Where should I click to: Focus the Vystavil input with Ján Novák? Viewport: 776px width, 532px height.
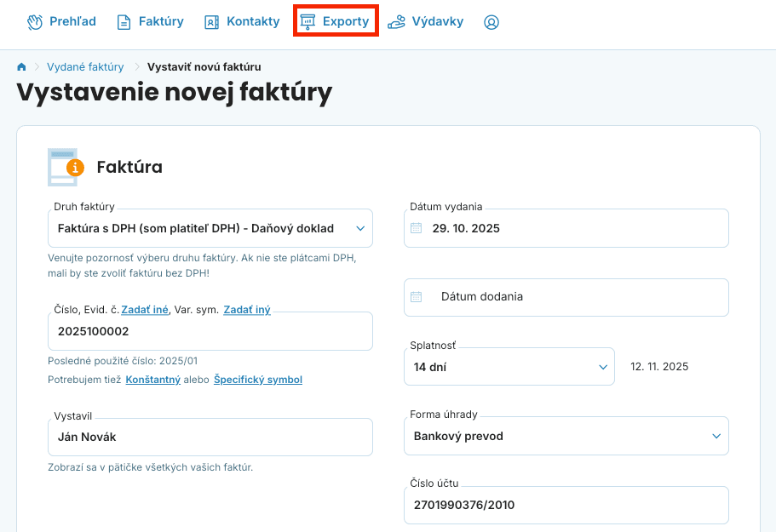coord(210,437)
